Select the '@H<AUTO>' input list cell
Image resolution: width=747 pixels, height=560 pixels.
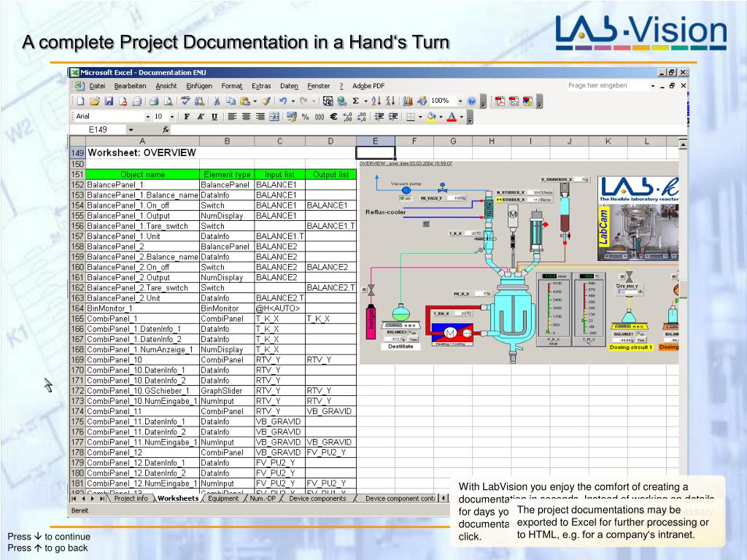tap(279, 308)
